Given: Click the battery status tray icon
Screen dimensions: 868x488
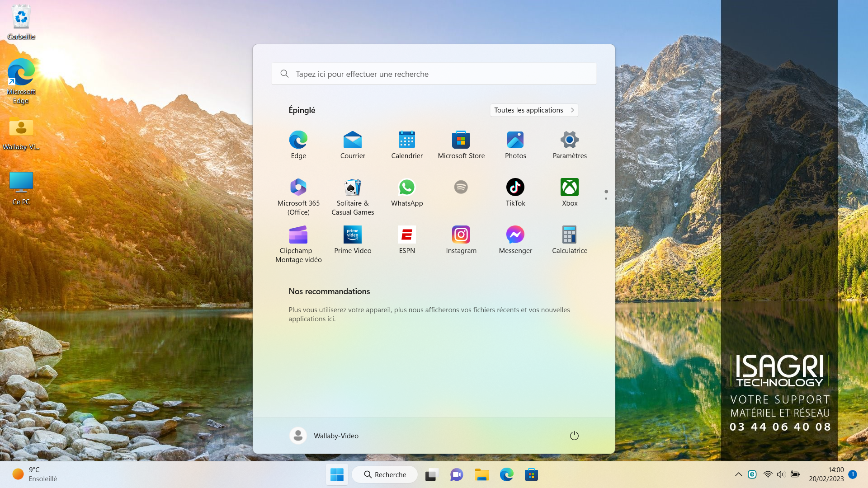Looking at the screenshot, I should pos(795,474).
